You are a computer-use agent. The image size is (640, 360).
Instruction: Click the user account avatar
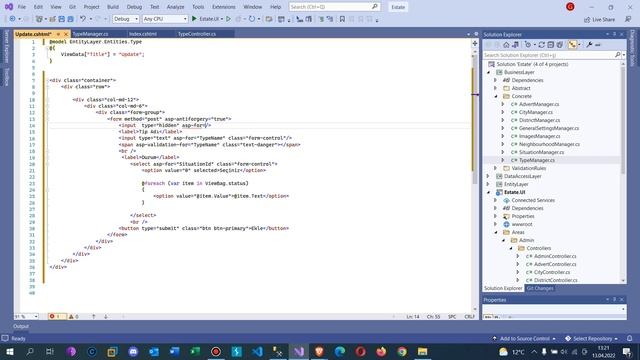[x=570, y=7]
